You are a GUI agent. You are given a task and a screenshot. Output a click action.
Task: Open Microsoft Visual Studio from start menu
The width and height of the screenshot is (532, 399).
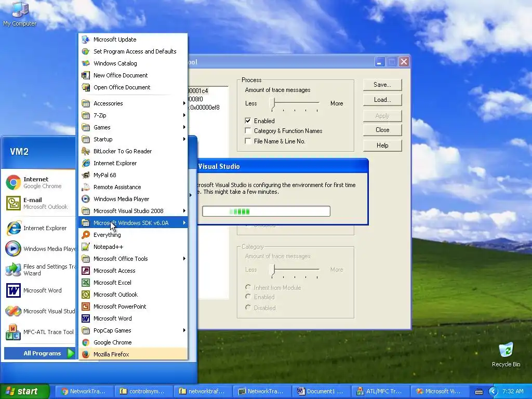(39, 311)
